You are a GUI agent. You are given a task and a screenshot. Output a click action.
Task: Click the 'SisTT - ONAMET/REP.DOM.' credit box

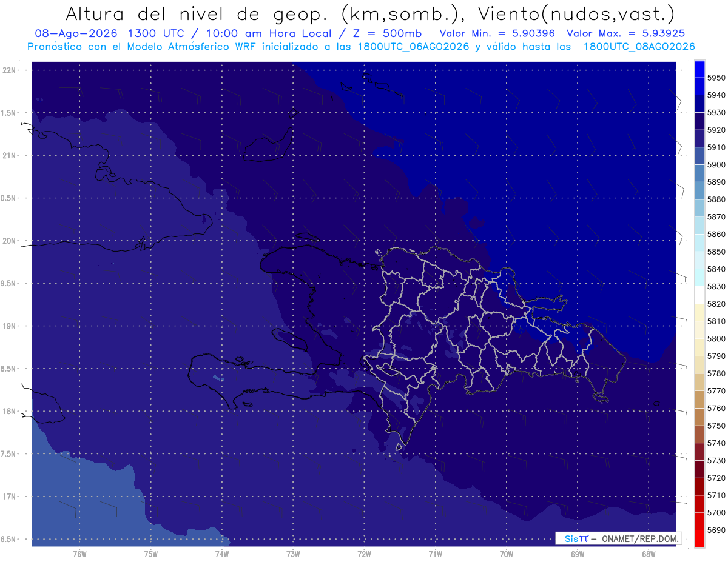(x=618, y=538)
